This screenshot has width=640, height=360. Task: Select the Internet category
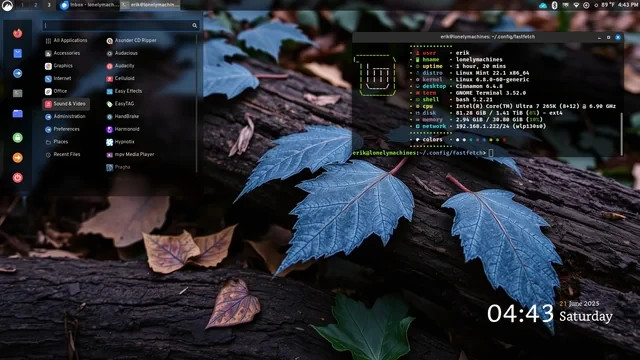pyautogui.click(x=58, y=78)
